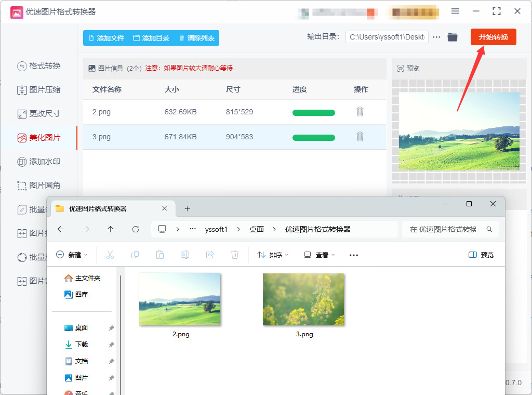Show hidden breadcrumb path with ellipsis
The width and height of the screenshot is (532, 395).
[193, 229]
